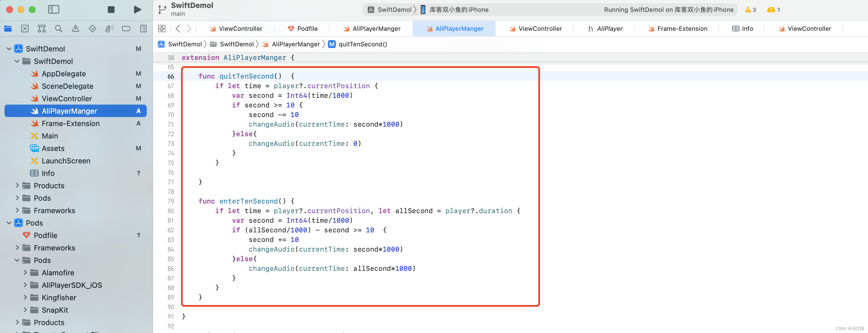868x333 pixels.
Task: Expand the Products group in navigator
Action: (x=17, y=185)
